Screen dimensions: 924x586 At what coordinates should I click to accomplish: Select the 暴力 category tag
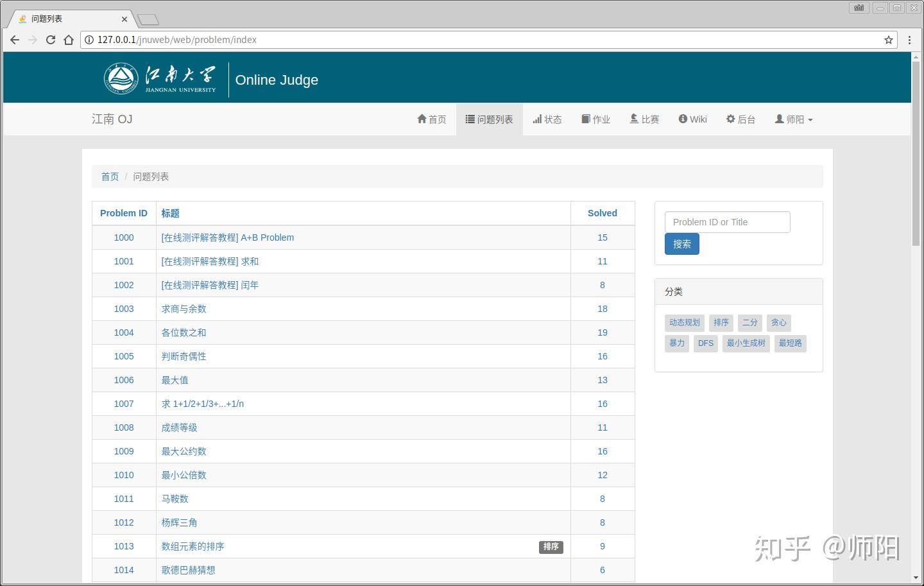[x=677, y=343]
